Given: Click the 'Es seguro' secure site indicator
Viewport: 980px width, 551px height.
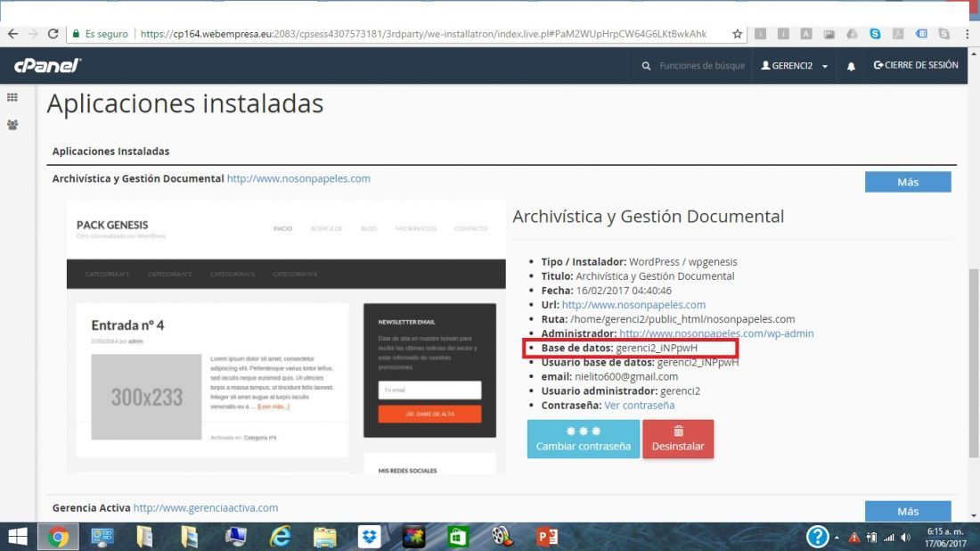Looking at the screenshot, I should [100, 35].
